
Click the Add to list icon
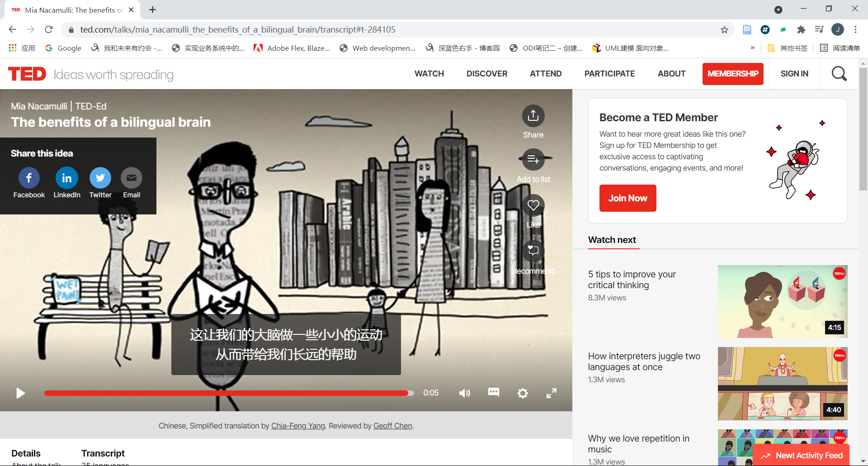click(533, 159)
